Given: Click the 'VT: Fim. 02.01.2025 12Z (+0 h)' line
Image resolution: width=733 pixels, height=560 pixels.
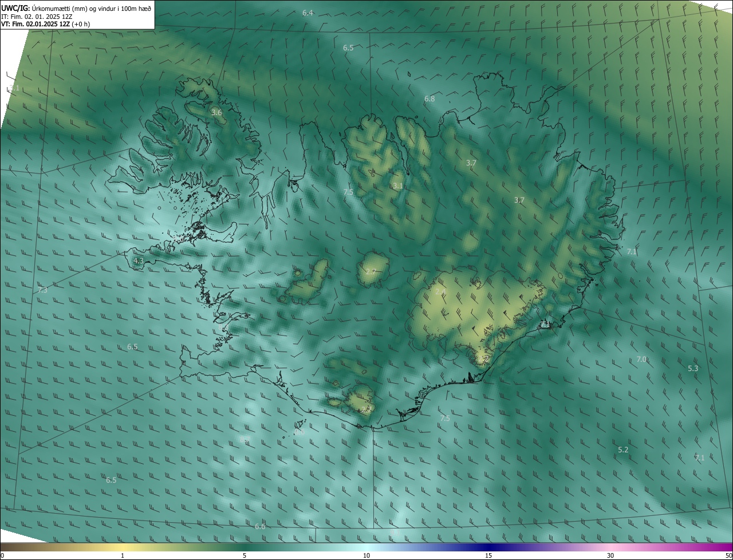Looking at the screenshot, I should [46, 24].
